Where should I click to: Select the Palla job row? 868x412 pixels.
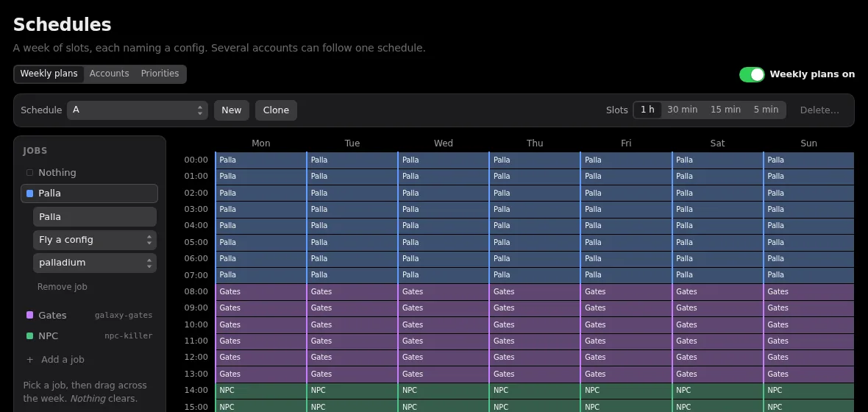(x=89, y=193)
